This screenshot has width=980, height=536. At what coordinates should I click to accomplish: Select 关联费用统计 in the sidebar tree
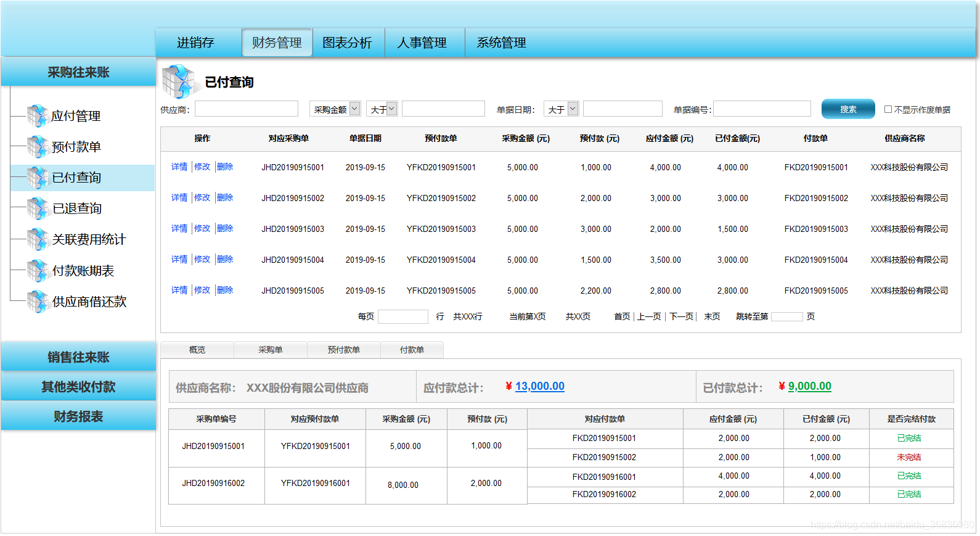[89, 239]
